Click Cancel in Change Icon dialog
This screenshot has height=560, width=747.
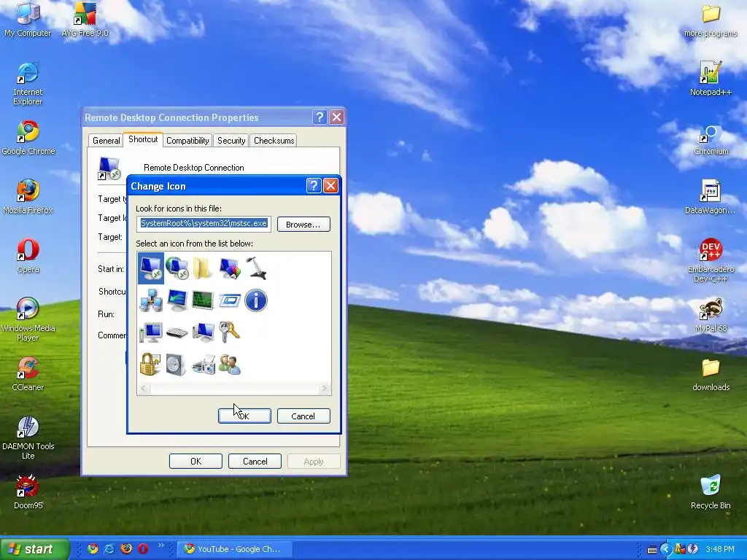pyautogui.click(x=303, y=416)
